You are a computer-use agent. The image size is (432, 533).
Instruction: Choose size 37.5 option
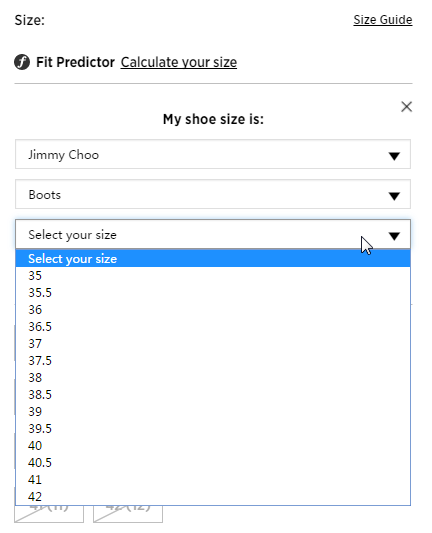pos(213,361)
